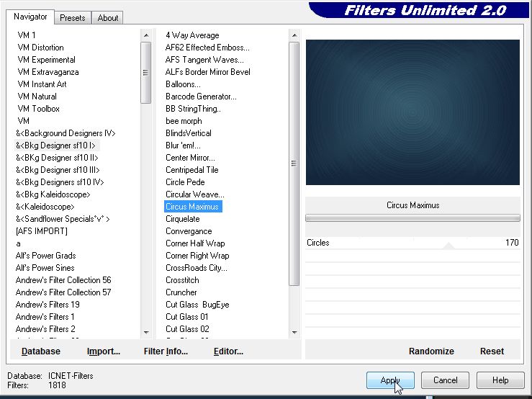Choose the Convergance filter

[189, 231]
